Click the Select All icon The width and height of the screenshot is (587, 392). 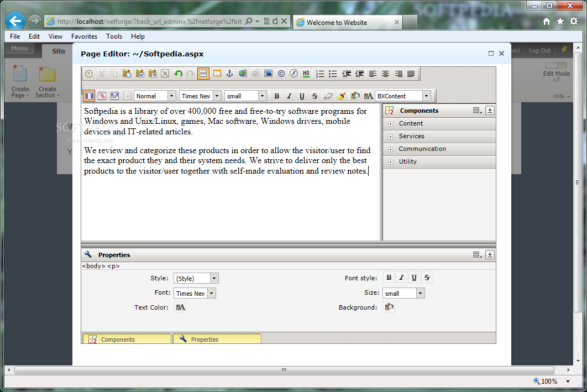(x=165, y=74)
